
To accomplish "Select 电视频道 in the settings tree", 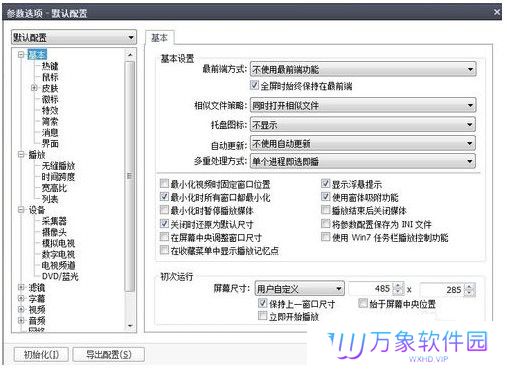I will point(58,265).
